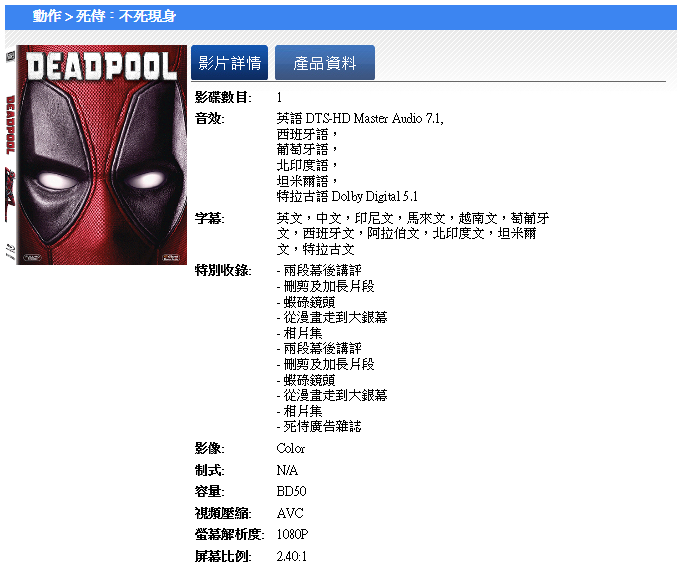Click the 音效 label

[x=209, y=118]
